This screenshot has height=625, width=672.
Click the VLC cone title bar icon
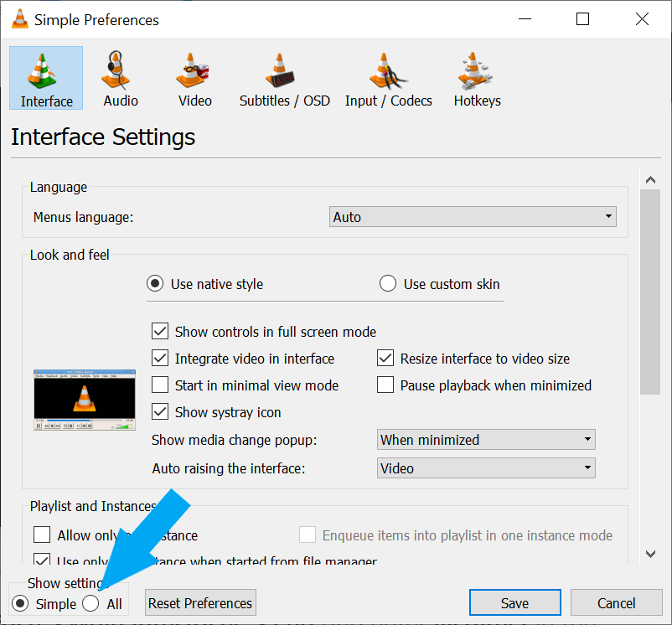pos(20,19)
